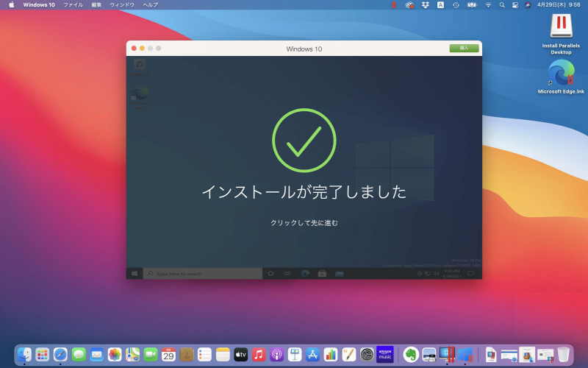Minimize the Windows 10 window
This screenshot has width=588, height=368.
[142, 48]
